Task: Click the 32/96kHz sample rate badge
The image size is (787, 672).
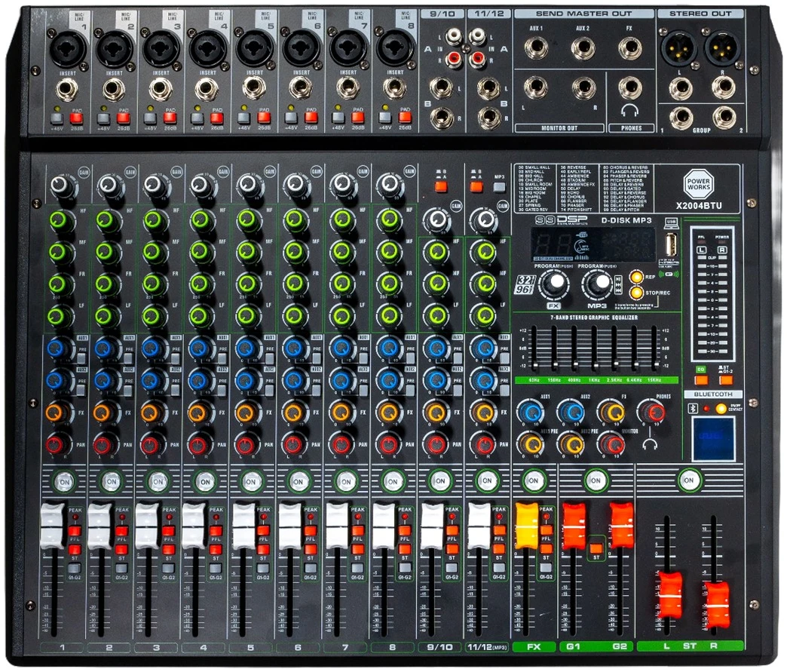Action: click(525, 284)
